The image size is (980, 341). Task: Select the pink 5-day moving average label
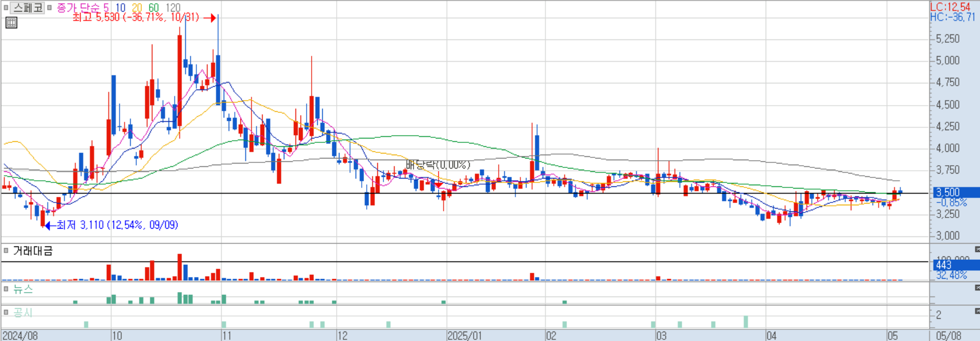(x=106, y=8)
